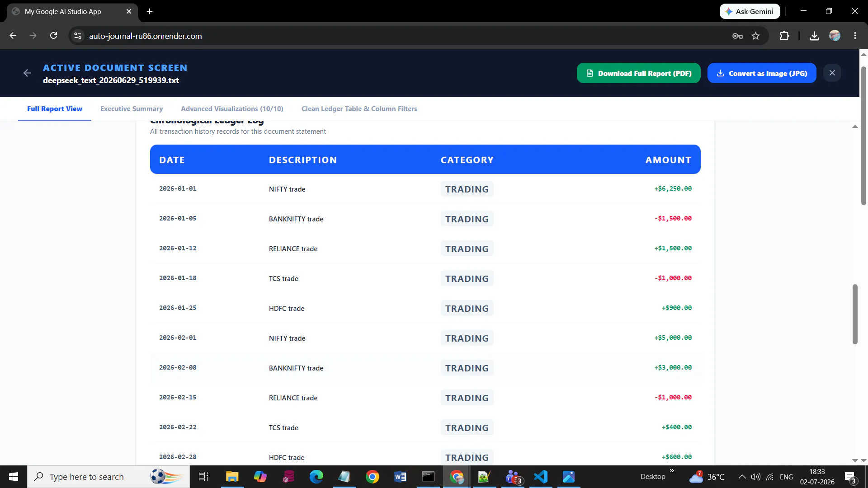Open a new browser tab
Viewport: 868px width, 488px height.
150,11
